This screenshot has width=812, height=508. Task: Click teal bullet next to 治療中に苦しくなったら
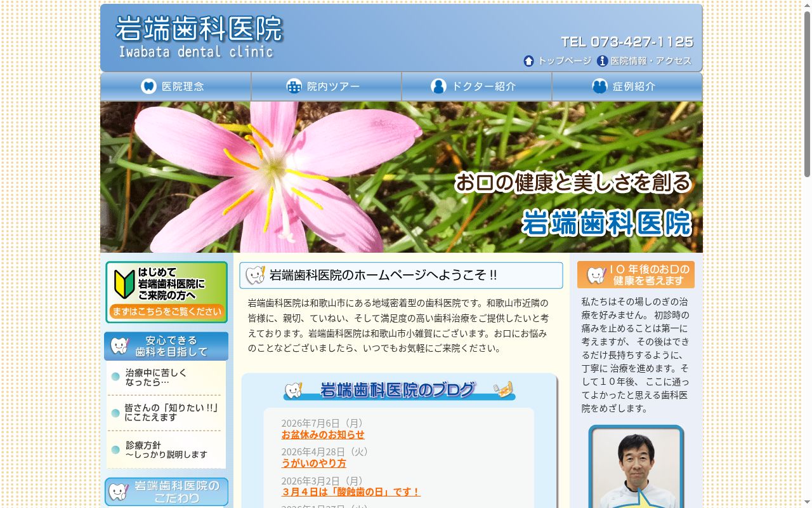click(115, 377)
